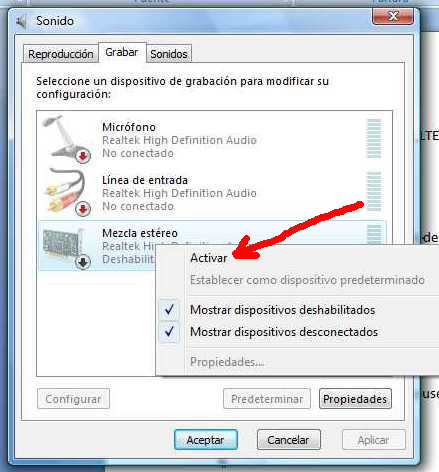The height and width of the screenshot is (472, 439).
Task: Switch to the Sonidos tab
Action: point(169,54)
